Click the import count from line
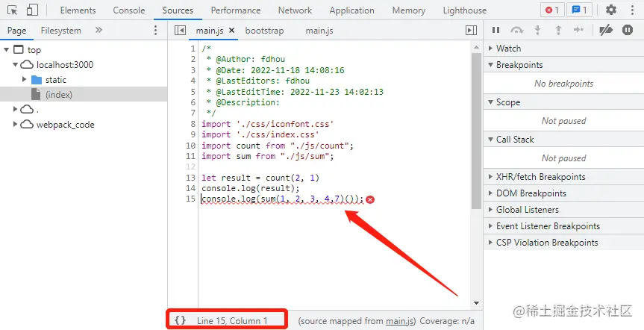 (x=278, y=146)
